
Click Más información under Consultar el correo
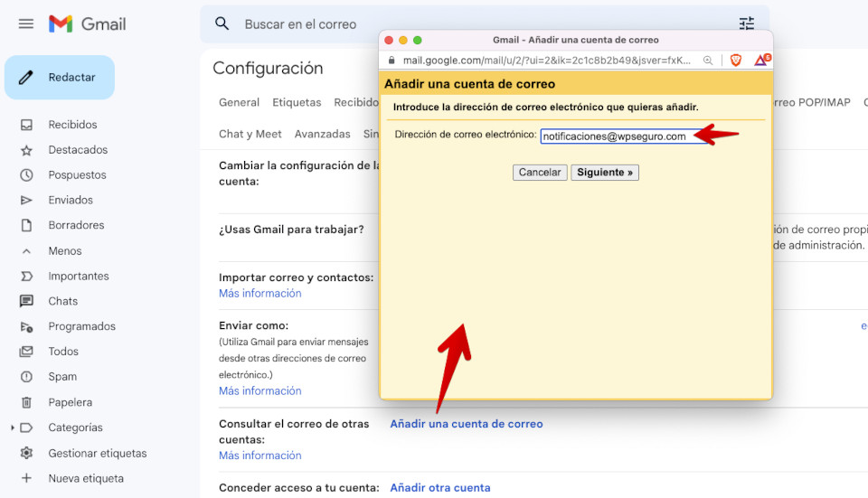260,456
